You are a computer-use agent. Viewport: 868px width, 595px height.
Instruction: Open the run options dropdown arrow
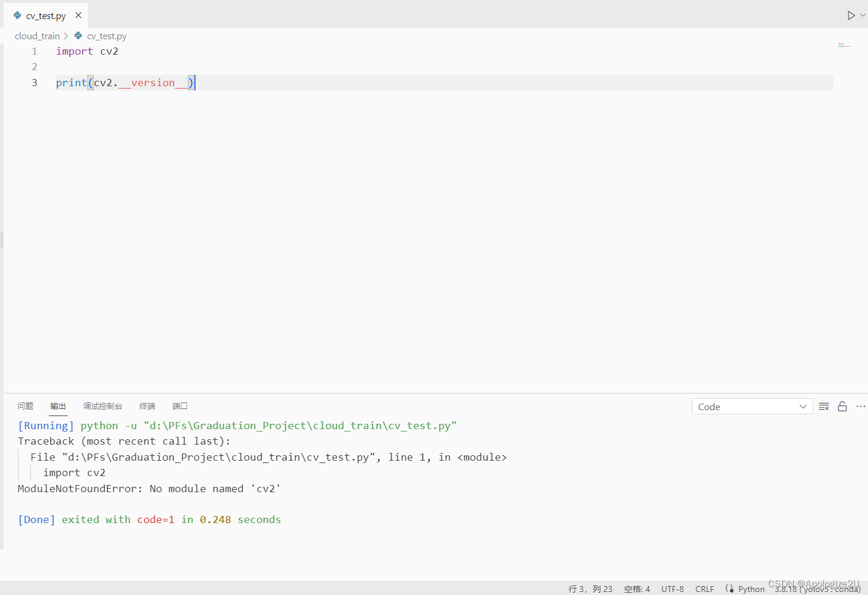(863, 15)
